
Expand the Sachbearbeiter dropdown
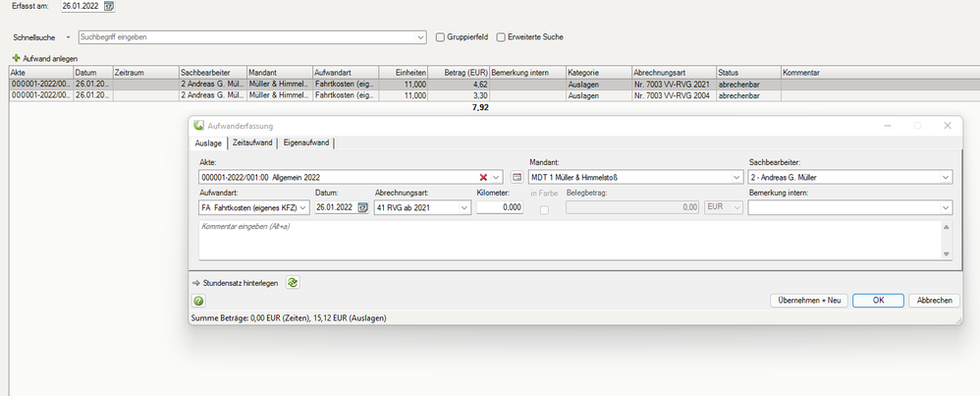click(945, 177)
